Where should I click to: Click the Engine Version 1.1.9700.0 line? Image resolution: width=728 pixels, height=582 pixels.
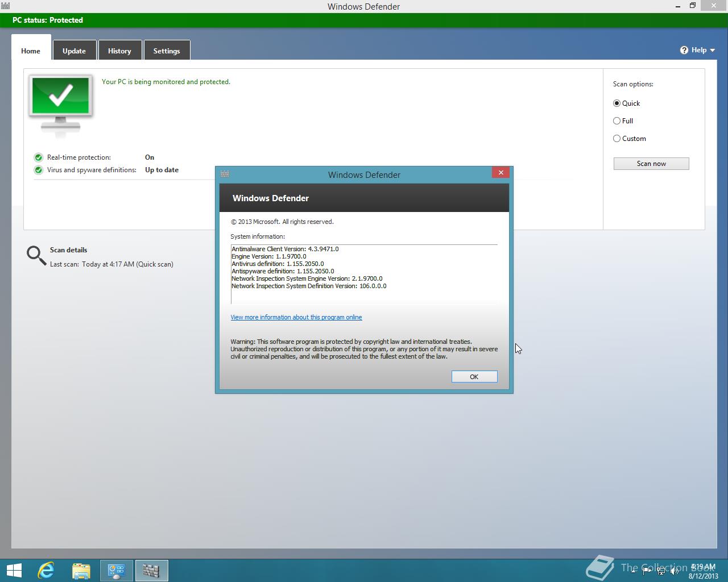pyautogui.click(x=268, y=256)
